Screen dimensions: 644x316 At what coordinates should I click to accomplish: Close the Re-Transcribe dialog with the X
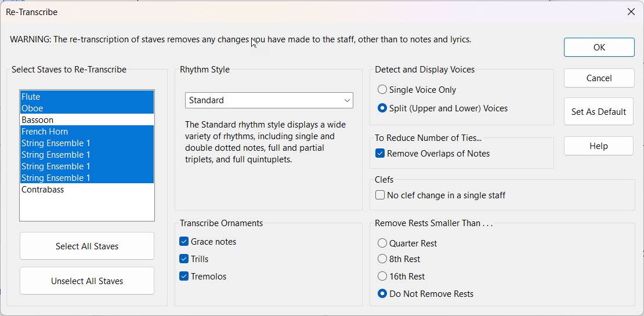[x=631, y=12]
